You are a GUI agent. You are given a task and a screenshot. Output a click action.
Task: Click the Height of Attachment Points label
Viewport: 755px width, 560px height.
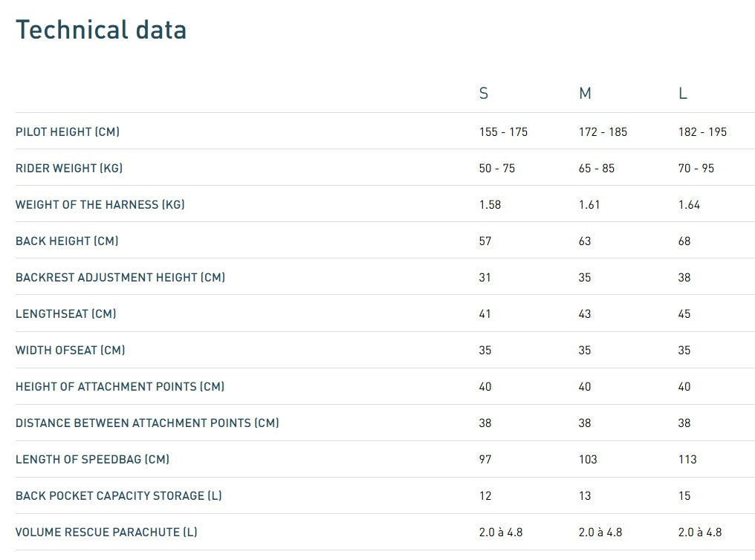click(x=120, y=386)
